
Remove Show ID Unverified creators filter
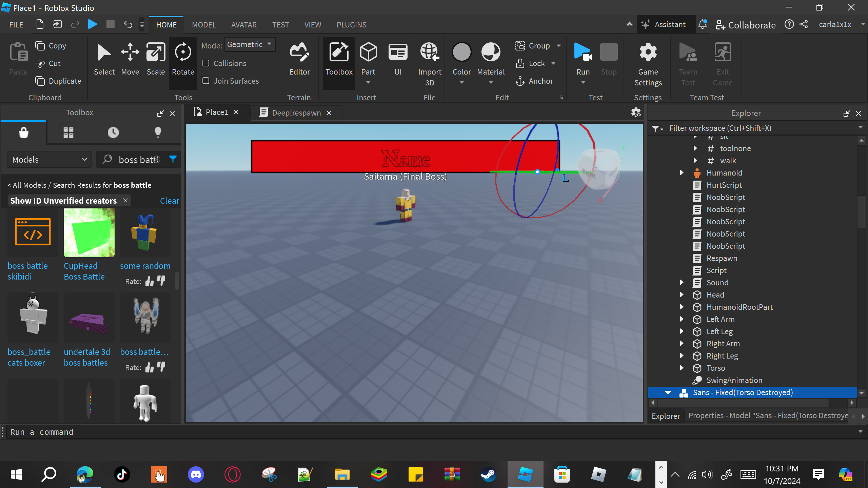(x=125, y=200)
